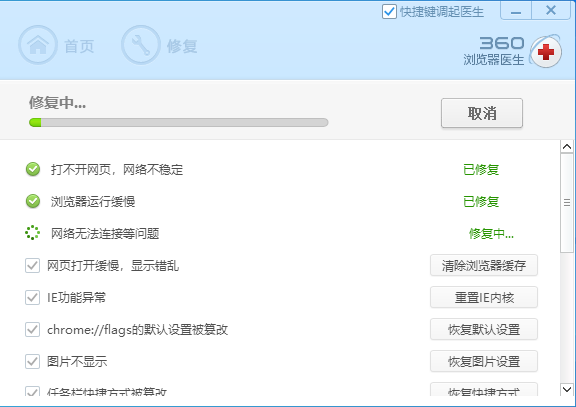The width and height of the screenshot is (576, 407).
Task: Click the 恢复图片设置 button
Action: point(484,361)
